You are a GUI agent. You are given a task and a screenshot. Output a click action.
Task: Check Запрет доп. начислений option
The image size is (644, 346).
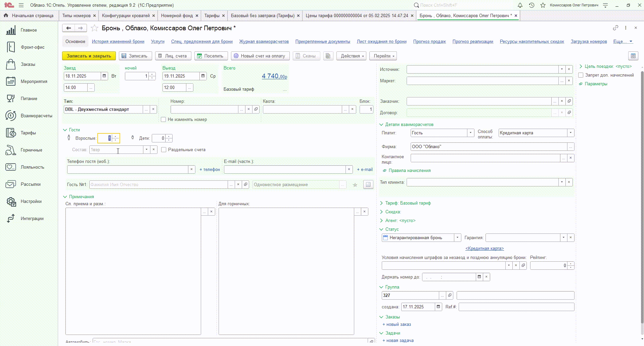(581, 75)
